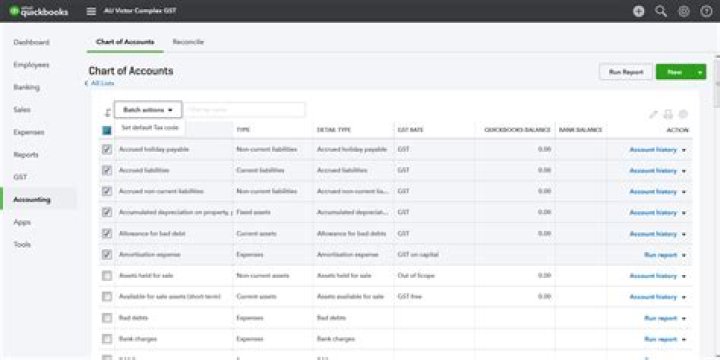Click the Run Report button

626,72
